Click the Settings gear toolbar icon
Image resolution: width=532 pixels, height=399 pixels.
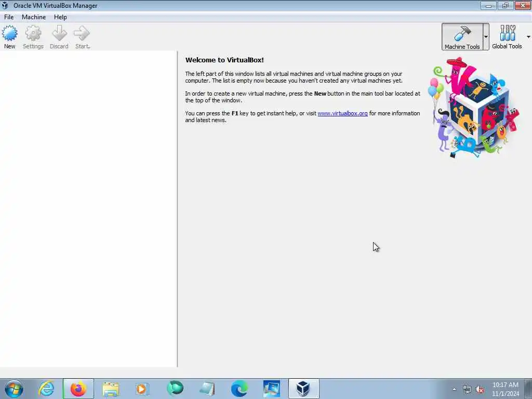pyautogui.click(x=33, y=37)
